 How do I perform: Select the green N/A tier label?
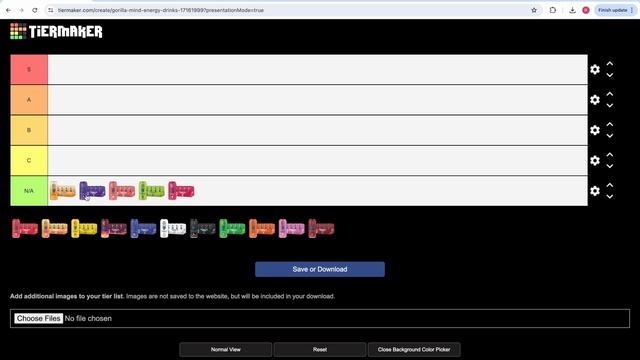pyautogui.click(x=29, y=191)
